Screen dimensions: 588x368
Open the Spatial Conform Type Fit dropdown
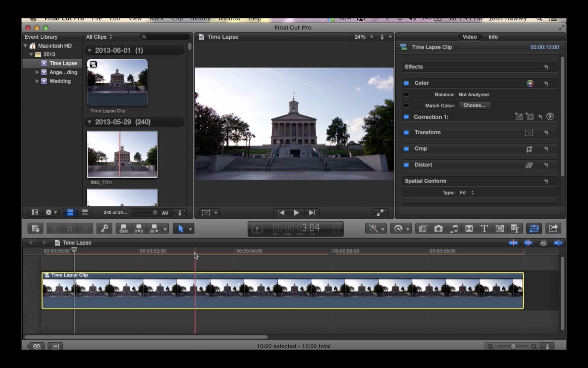click(x=467, y=193)
